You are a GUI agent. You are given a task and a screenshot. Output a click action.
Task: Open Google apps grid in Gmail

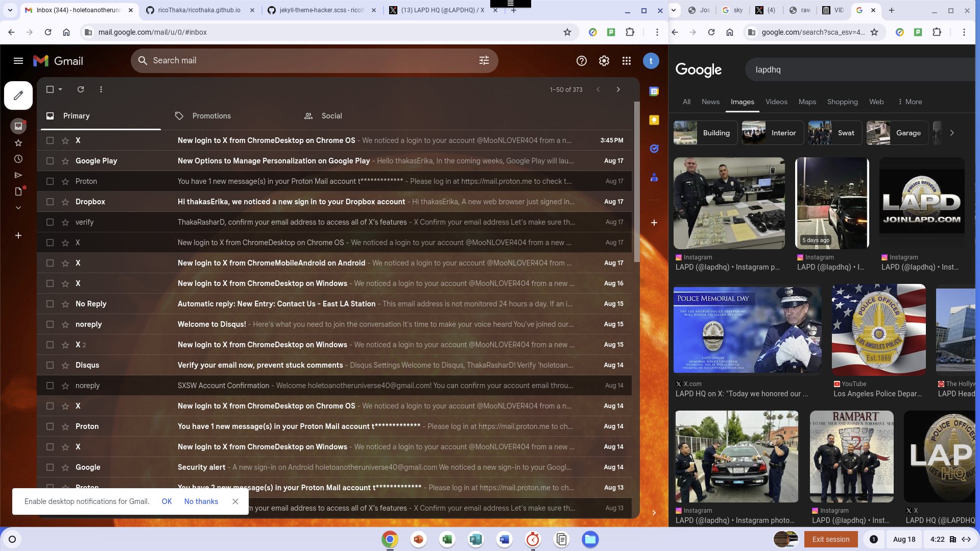[627, 61]
